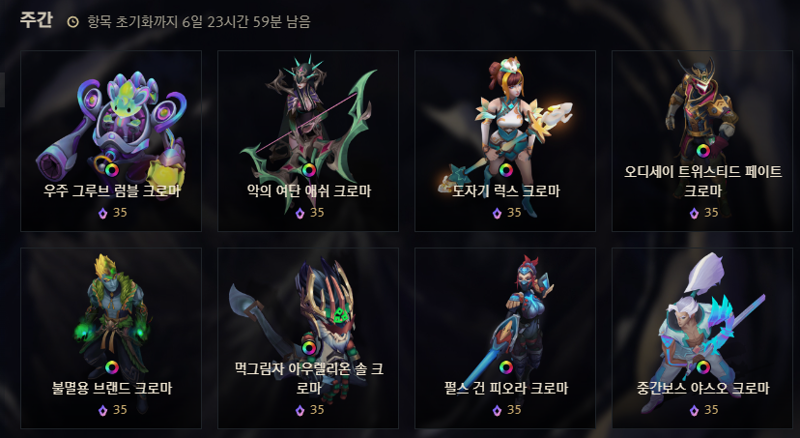Click chroma wheel icon on 오디세이 트위스티드 페이트 card

pyautogui.click(x=703, y=151)
